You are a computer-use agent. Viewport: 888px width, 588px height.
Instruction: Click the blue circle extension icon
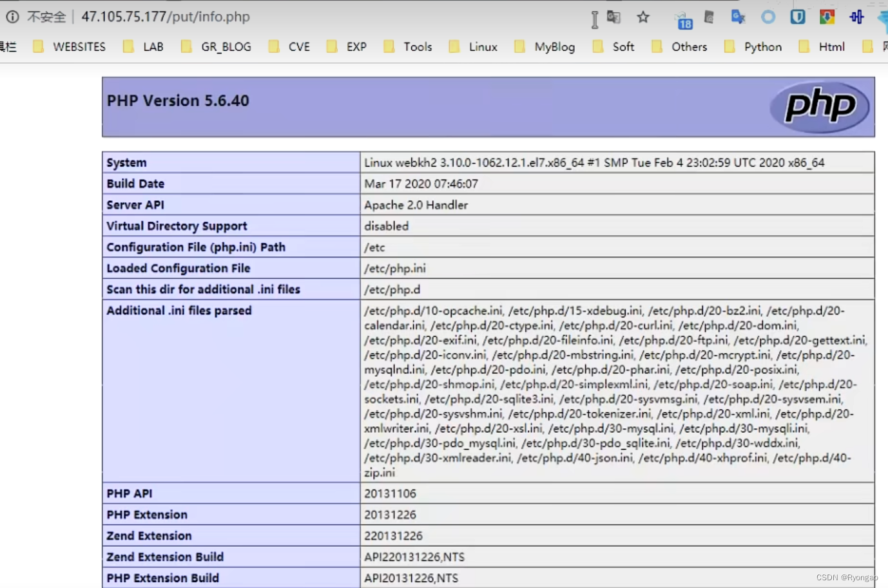coord(768,17)
